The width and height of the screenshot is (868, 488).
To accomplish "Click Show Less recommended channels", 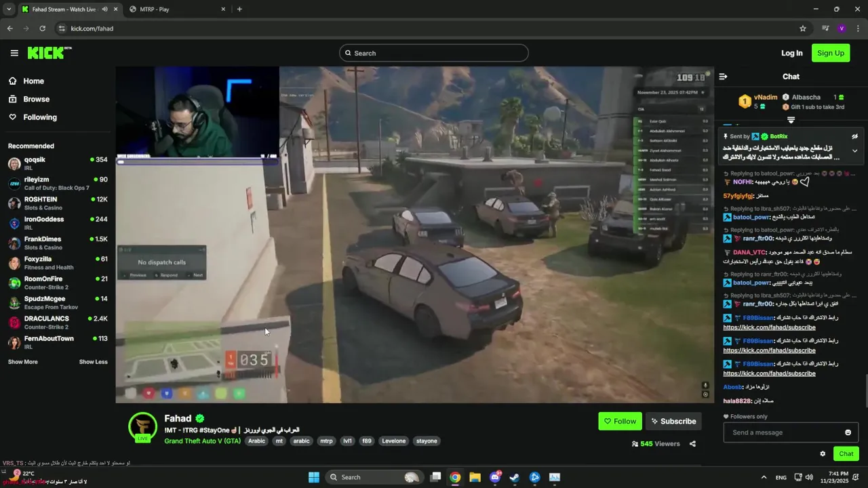I will tap(93, 362).
